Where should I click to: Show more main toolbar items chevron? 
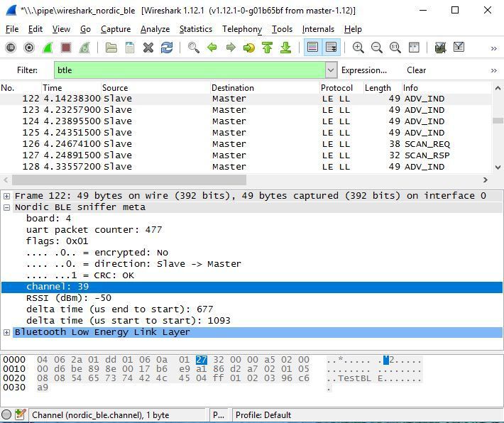[x=494, y=48]
